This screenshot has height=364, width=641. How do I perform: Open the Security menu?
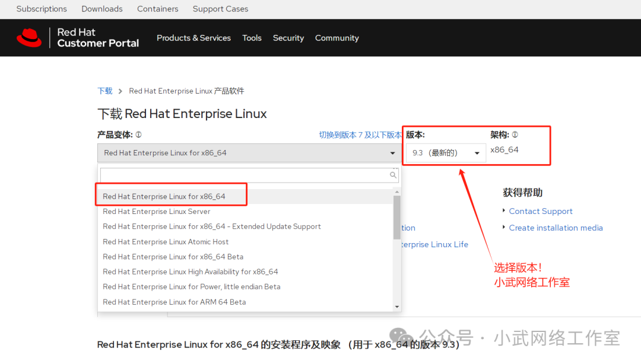[x=288, y=38]
